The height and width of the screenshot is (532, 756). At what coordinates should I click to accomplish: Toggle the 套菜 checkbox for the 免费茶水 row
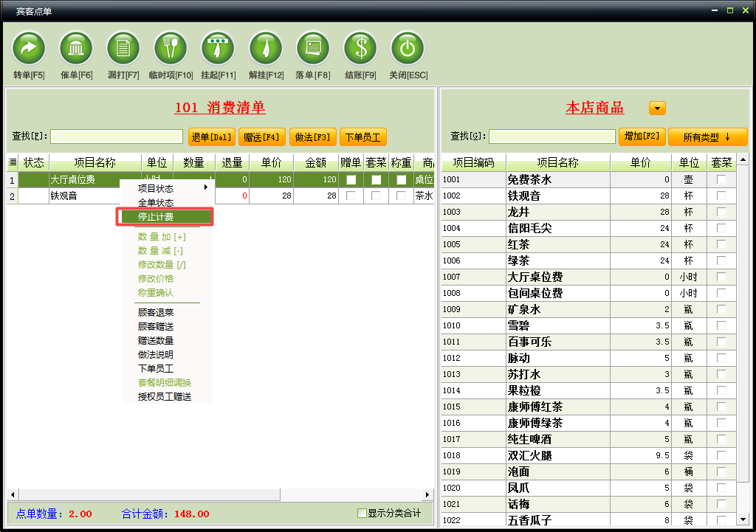pos(721,180)
